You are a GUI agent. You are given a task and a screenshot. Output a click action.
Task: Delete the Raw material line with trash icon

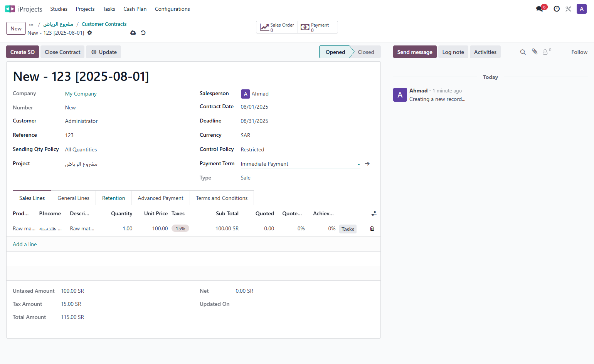tap(372, 228)
